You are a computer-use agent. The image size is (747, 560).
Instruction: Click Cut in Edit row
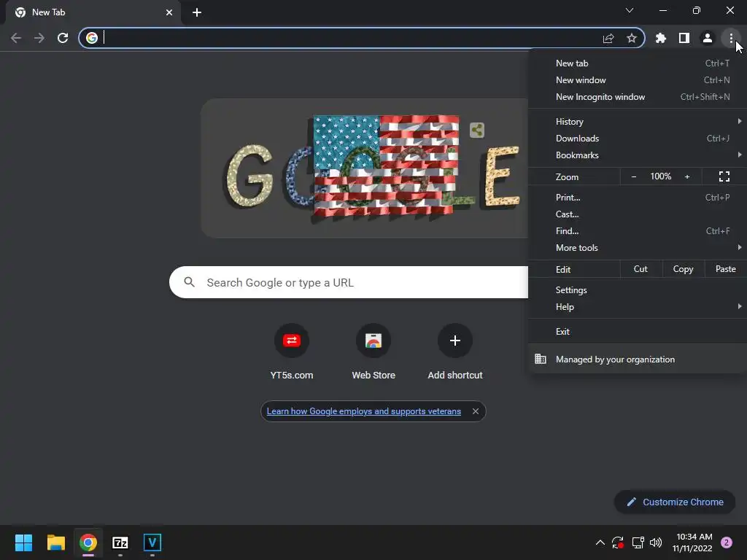click(640, 269)
